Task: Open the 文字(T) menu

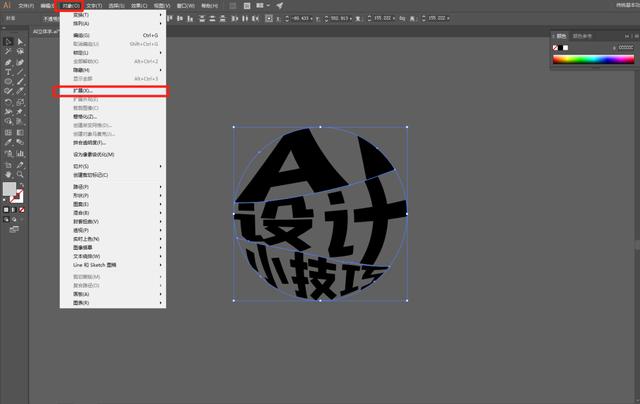Action: click(94, 6)
